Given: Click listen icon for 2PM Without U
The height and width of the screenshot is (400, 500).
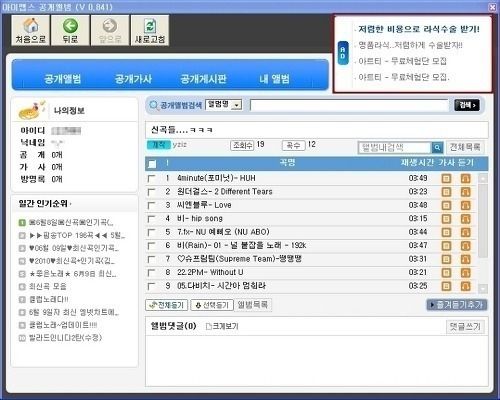Looking at the screenshot, I should (x=466, y=273).
